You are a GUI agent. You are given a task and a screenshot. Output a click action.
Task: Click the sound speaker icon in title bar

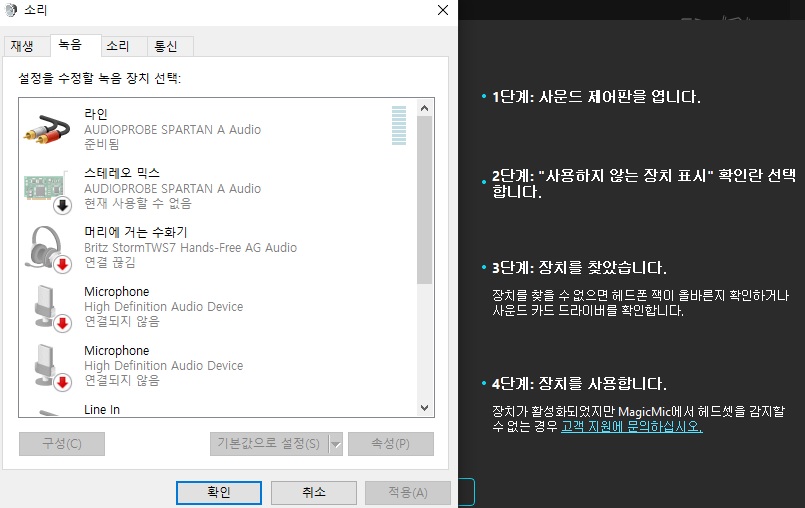[11, 10]
